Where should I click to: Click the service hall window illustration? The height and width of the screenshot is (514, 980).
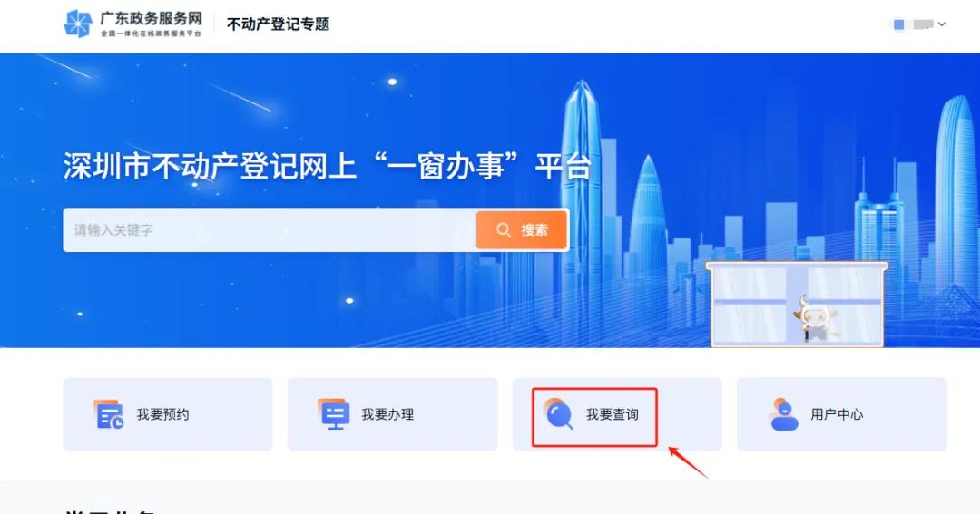(797, 305)
